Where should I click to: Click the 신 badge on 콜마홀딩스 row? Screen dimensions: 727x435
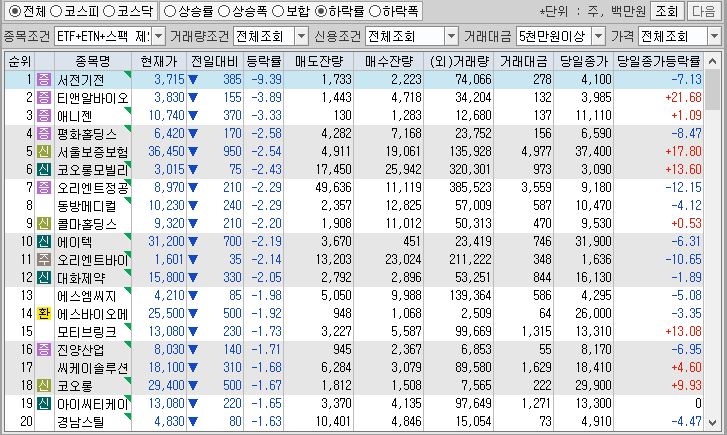click(44, 224)
